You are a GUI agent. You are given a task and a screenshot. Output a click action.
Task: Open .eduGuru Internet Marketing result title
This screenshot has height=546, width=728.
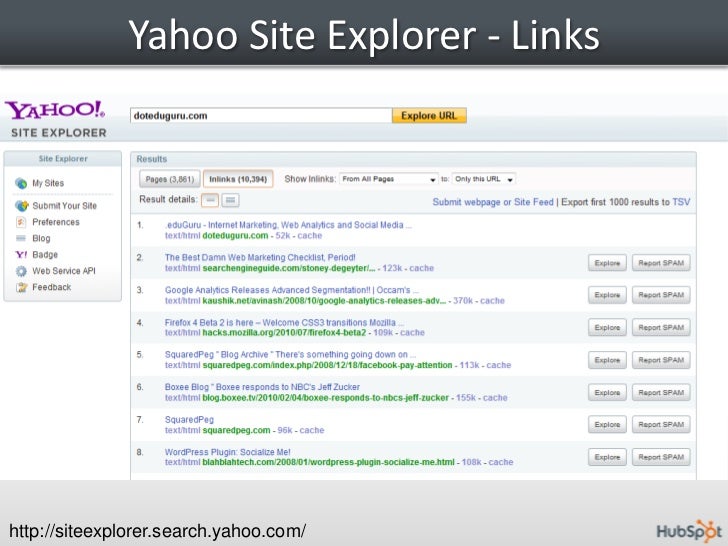point(288,225)
